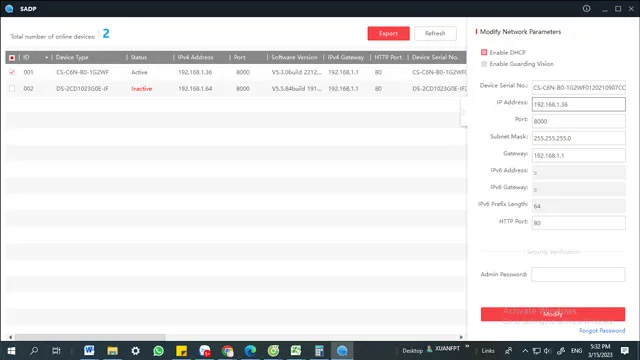
Task: Open network status tray icon
Action: pos(537,351)
